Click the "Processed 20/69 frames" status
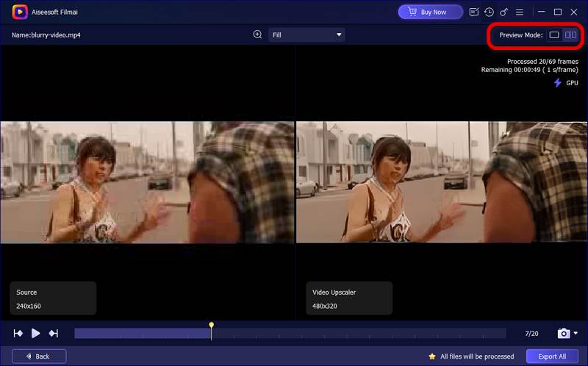 coord(542,62)
